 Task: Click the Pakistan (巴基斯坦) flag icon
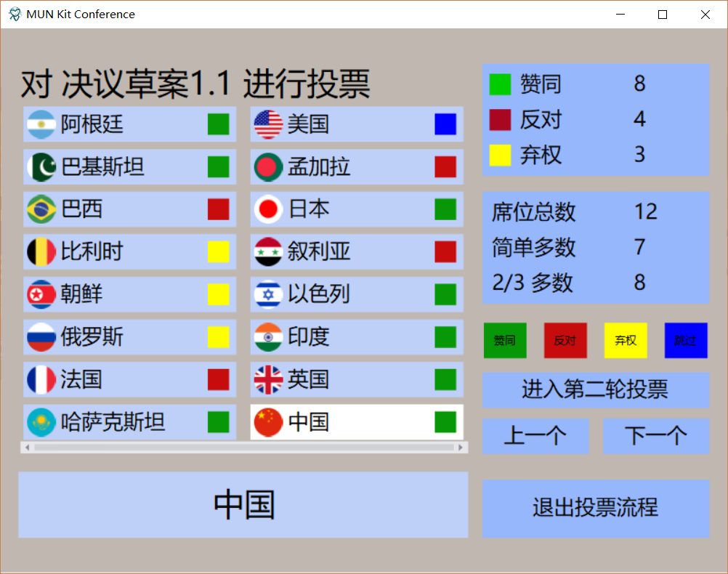click(x=41, y=167)
